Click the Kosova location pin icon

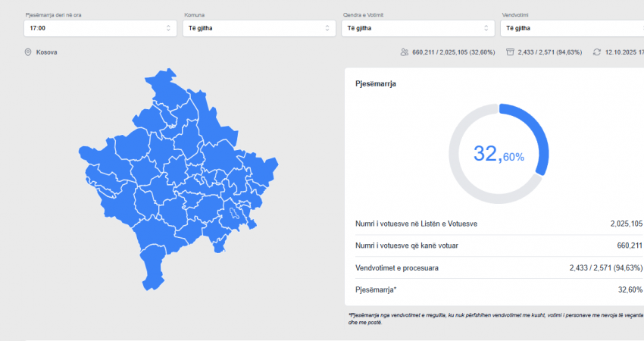click(x=28, y=52)
